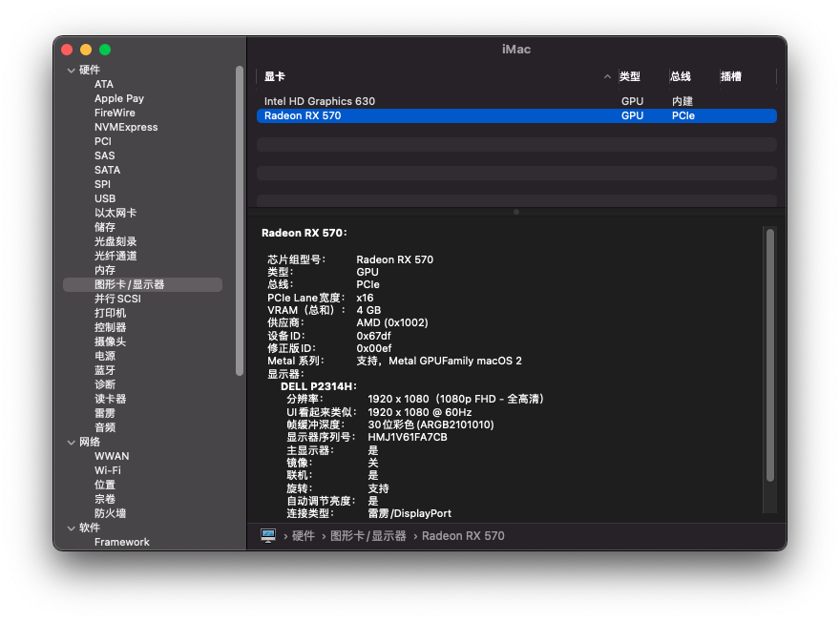
Task: Click the green zoom window button
Action: tap(105, 50)
